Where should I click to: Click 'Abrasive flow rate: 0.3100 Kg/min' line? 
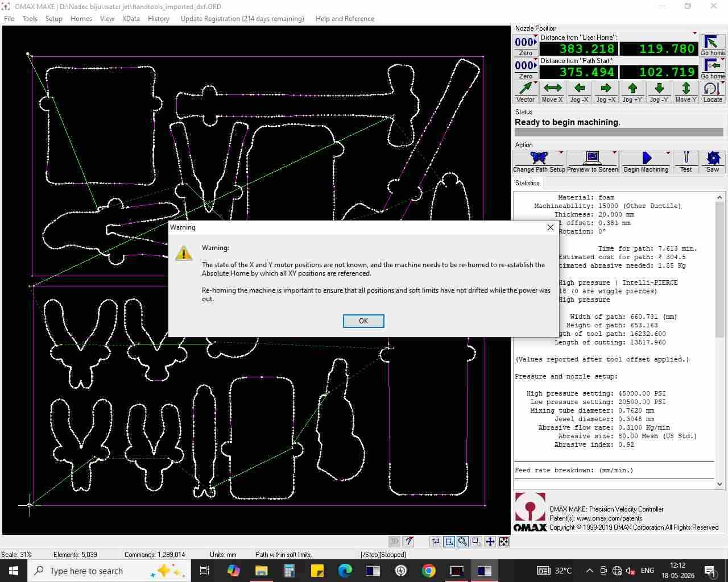[x=604, y=427]
